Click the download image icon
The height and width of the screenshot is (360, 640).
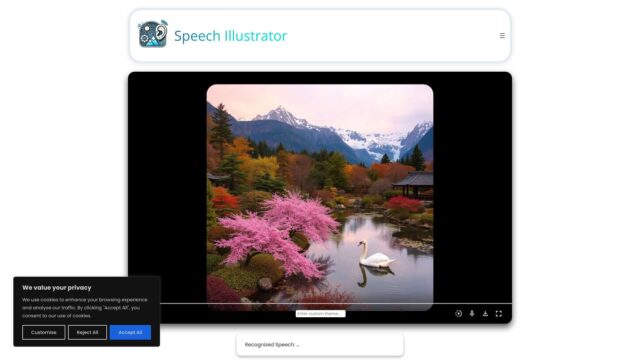485,313
